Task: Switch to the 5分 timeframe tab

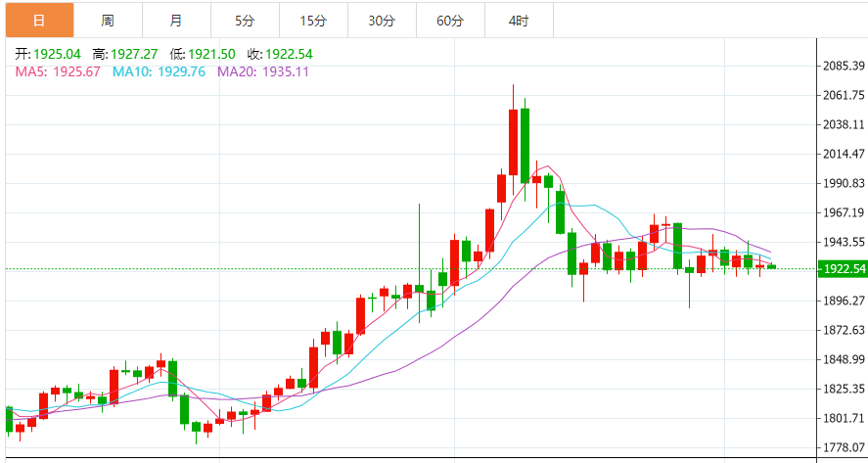Action: 244,20
